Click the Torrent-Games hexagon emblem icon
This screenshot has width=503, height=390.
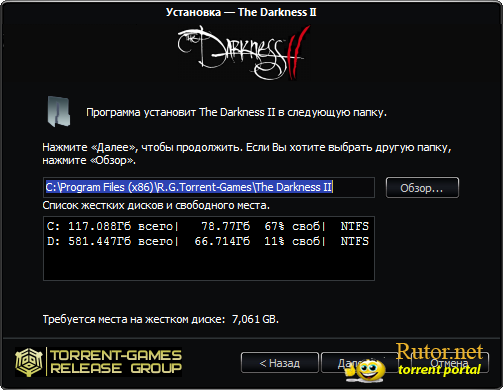[x=29, y=362]
